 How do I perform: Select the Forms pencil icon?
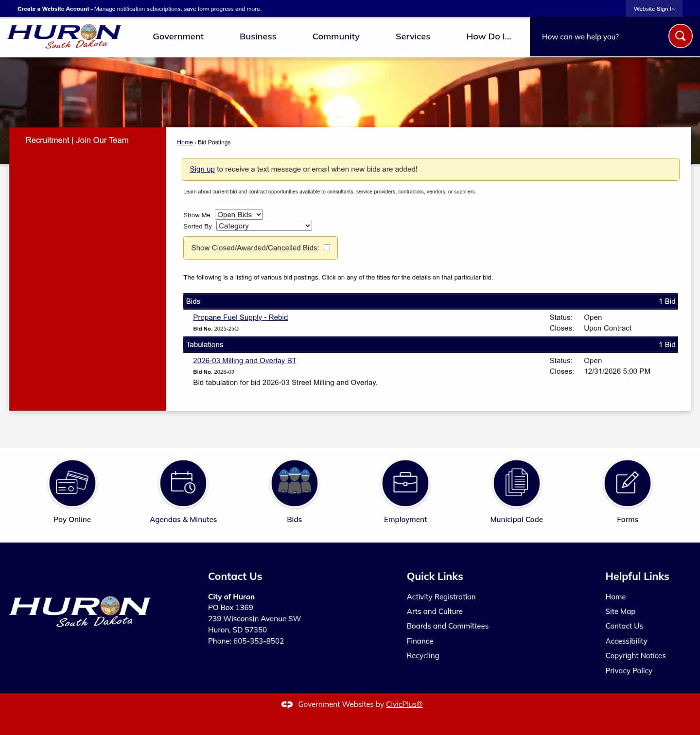pos(627,483)
